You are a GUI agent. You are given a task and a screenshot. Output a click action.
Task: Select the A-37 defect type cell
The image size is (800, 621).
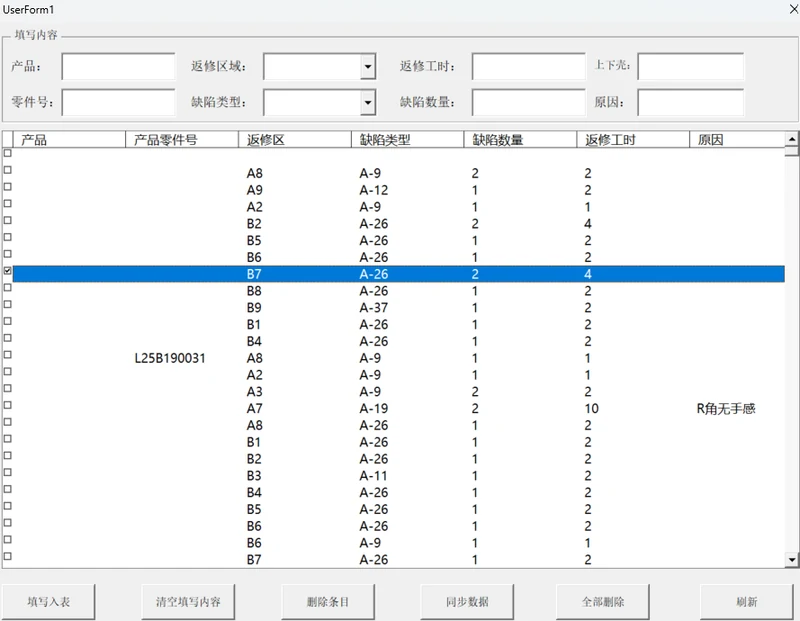pyautogui.click(x=373, y=308)
